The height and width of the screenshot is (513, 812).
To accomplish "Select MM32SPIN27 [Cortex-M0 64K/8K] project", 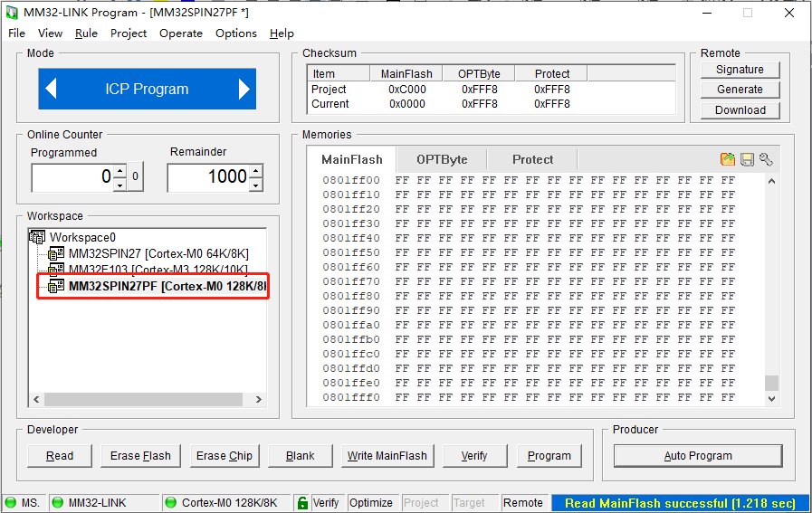I will [158, 253].
